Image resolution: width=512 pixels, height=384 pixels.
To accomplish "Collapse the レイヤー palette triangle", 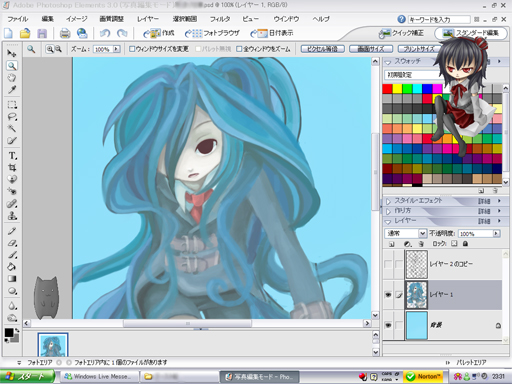I will point(388,221).
